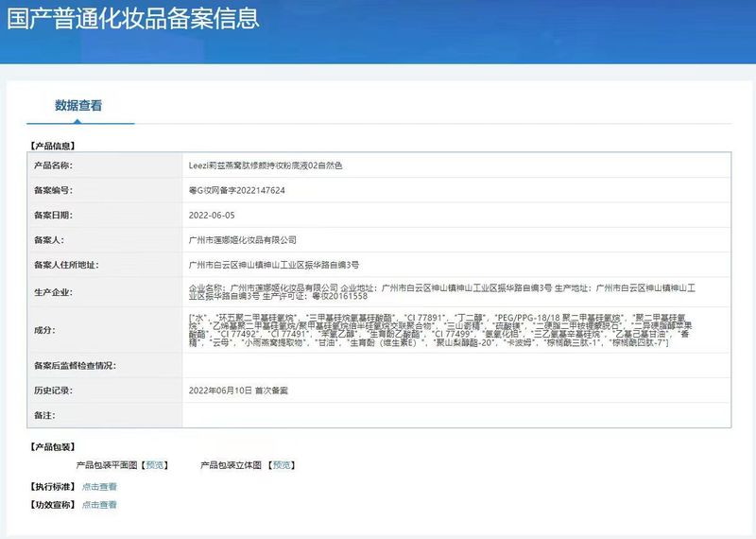Click the 备案人 label cell
Image resolution: width=756 pixels, height=539 pixels.
pyautogui.click(x=105, y=240)
